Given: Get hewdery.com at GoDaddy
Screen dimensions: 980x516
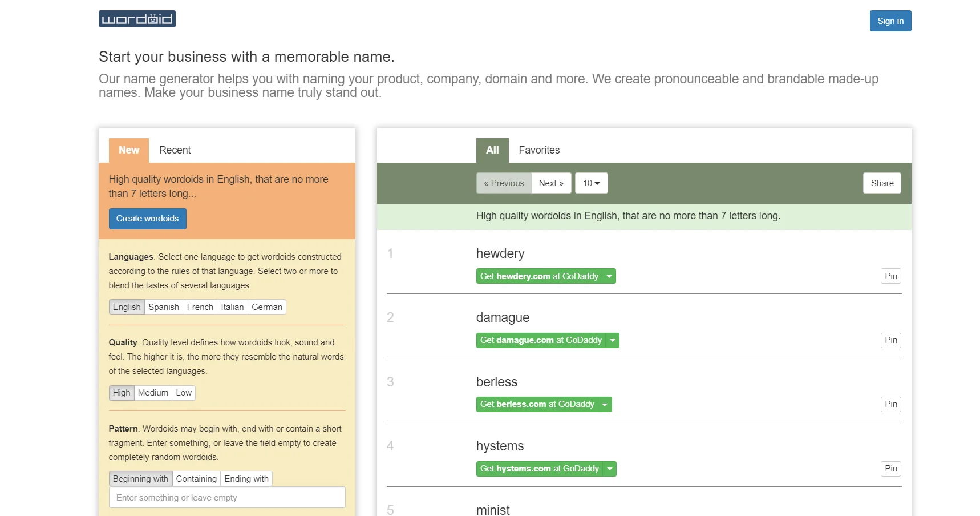Looking at the screenshot, I should click(539, 276).
